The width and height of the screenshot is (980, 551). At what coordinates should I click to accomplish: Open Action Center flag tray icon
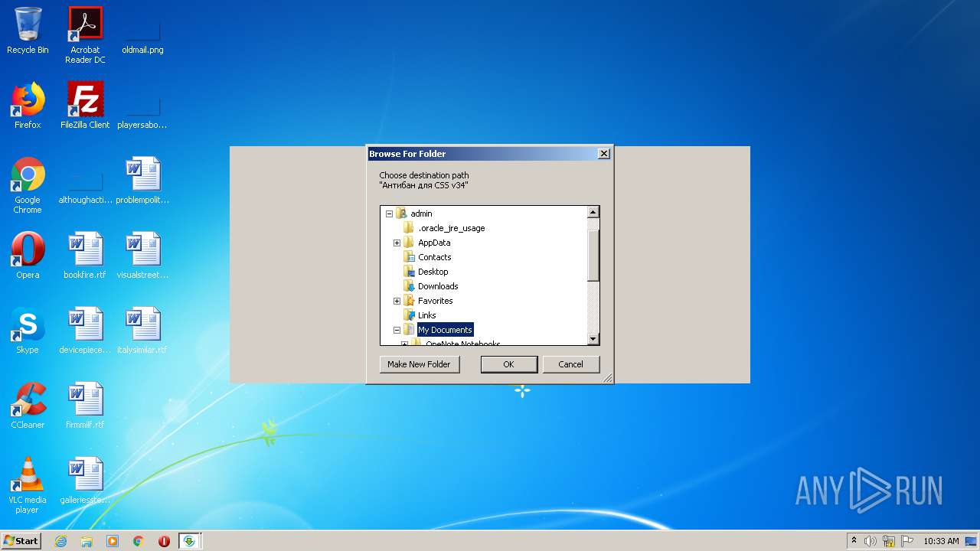click(907, 541)
